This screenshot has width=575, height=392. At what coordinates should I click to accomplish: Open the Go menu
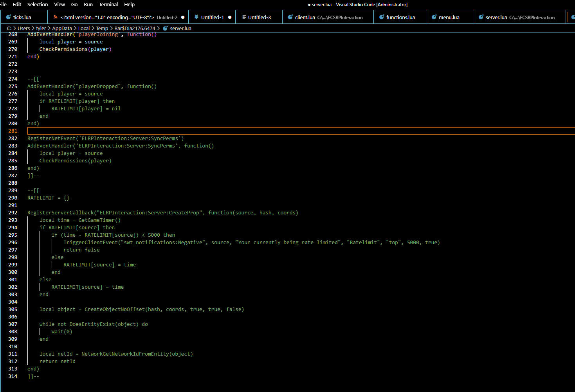tap(74, 5)
